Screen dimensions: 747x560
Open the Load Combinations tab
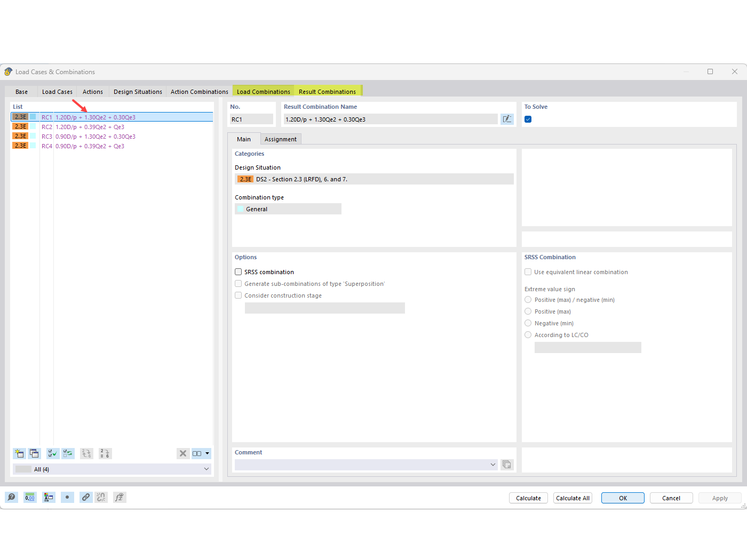point(264,92)
